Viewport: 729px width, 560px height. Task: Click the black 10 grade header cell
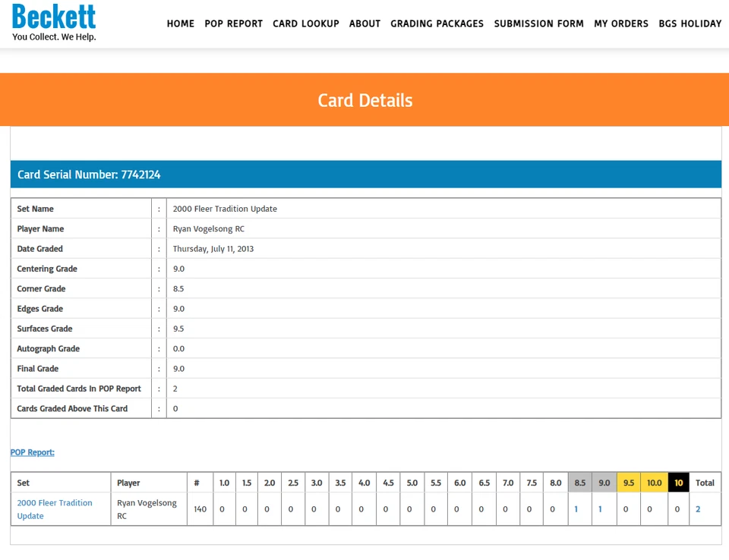(679, 483)
